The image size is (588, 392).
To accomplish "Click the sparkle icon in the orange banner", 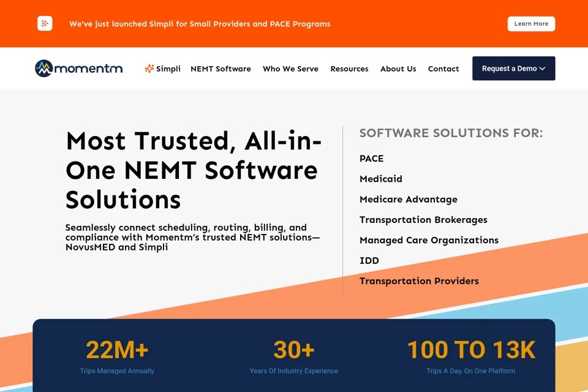I will pyautogui.click(x=45, y=24).
